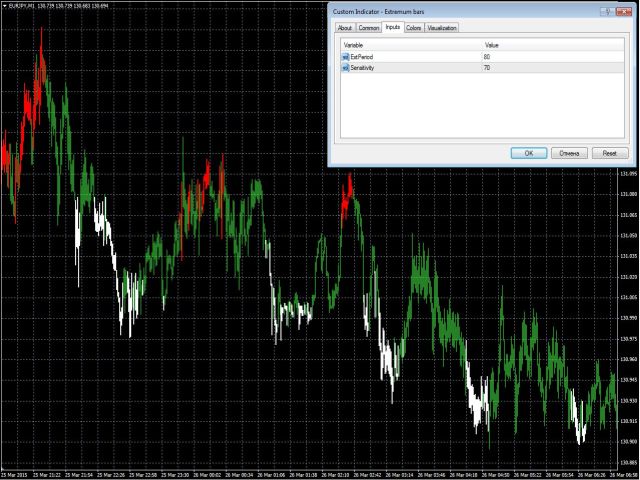The width and height of the screenshot is (640, 480).
Task: Select the ExtPeriod row name
Action: click(364, 57)
